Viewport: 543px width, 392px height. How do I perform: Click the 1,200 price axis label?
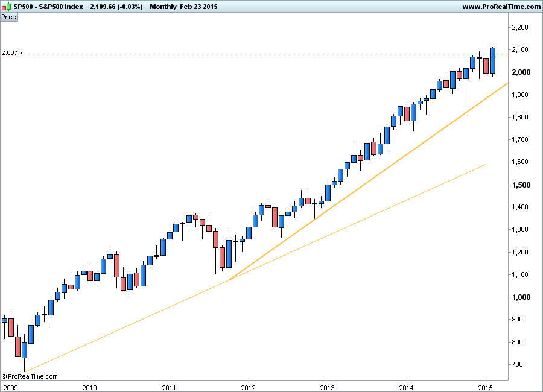click(520, 252)
